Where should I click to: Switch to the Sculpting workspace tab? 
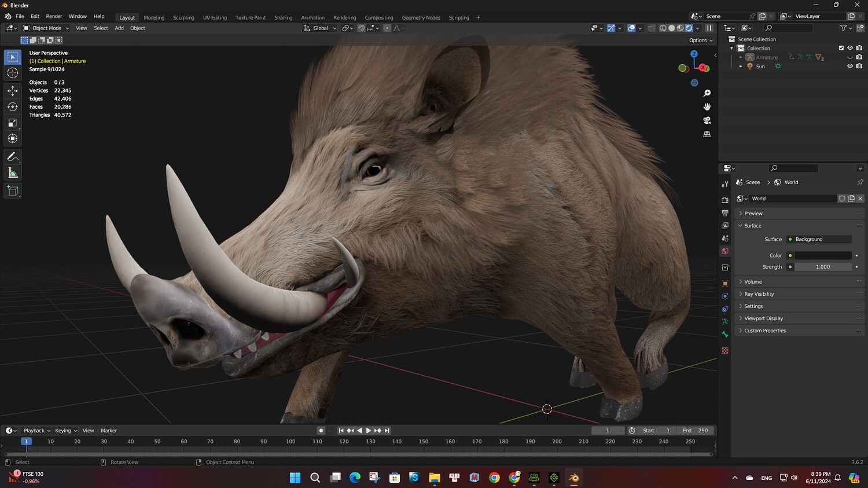(183, 17)
